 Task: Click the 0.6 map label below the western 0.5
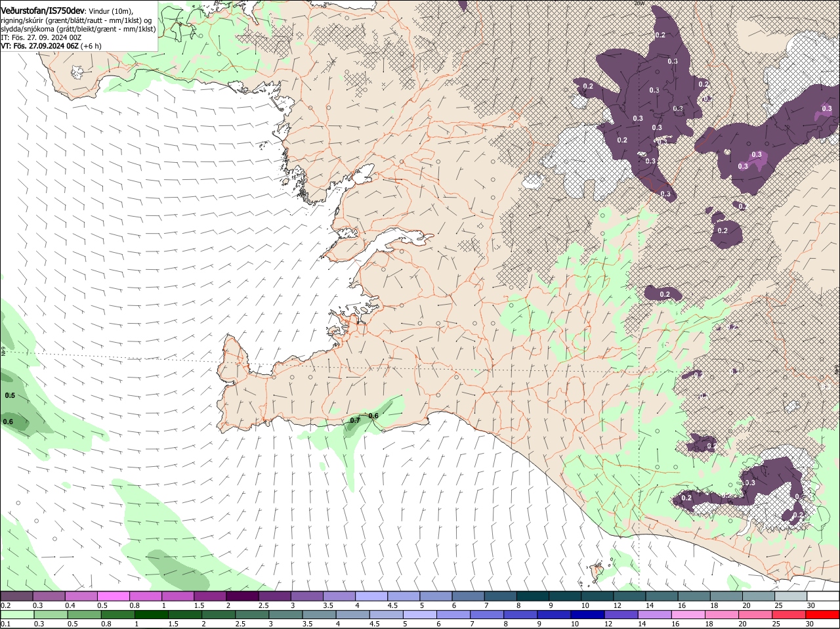click(x=8, y=422)
